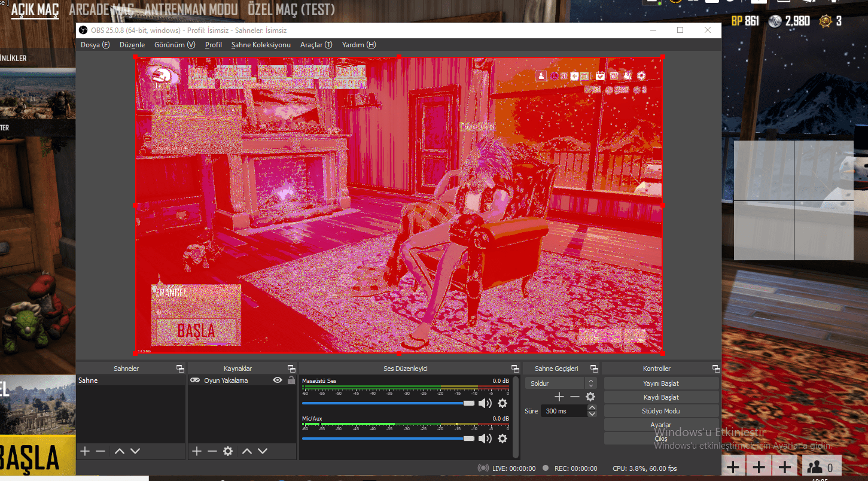Open scene transition properties gear
Image resolution: width=868 pixels, height=481 pixels.
click(590, 397)
